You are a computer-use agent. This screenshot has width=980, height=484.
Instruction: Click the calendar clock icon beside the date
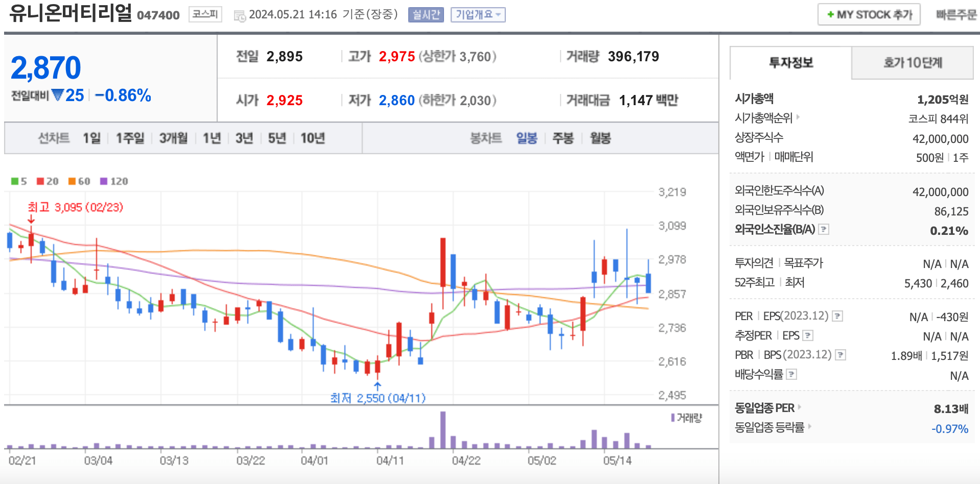pyautogui.click(x=240, y=15)
